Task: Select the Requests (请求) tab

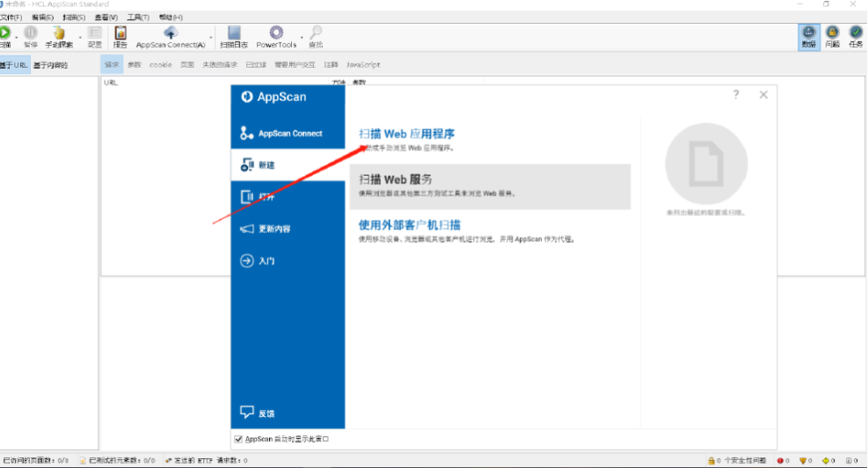Action: (112, 65)
